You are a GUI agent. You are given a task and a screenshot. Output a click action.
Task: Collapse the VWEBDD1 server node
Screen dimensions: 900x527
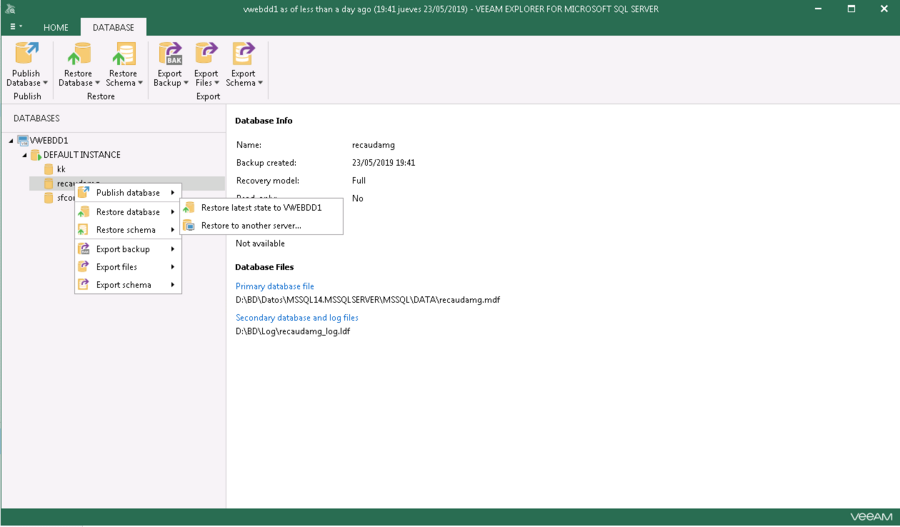click(11, 141)
